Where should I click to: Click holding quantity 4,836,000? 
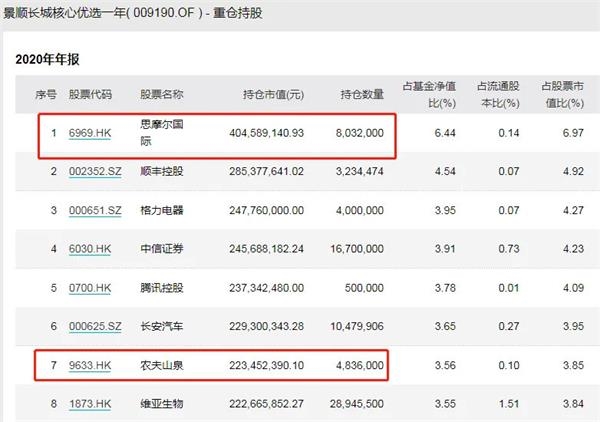(x=360, y=365)
